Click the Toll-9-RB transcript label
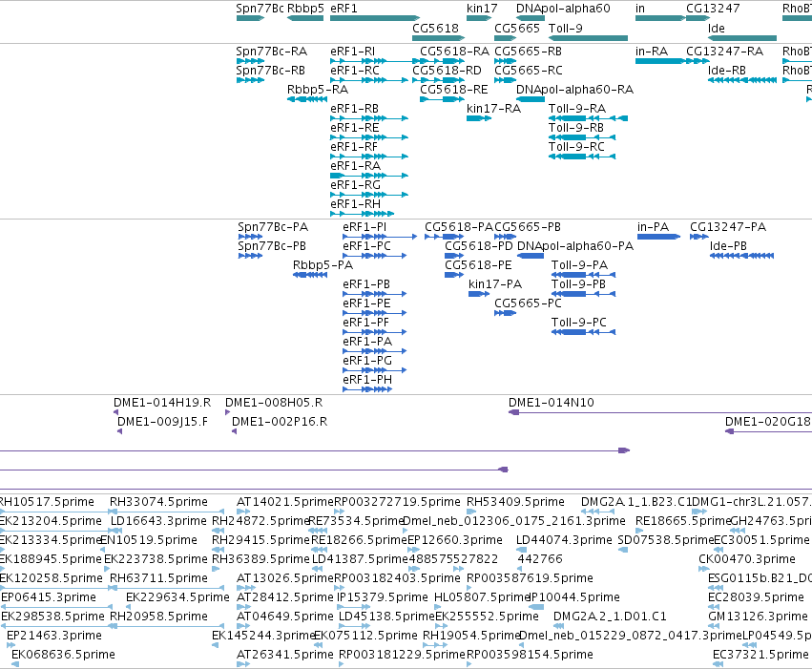 pos(576,127)
